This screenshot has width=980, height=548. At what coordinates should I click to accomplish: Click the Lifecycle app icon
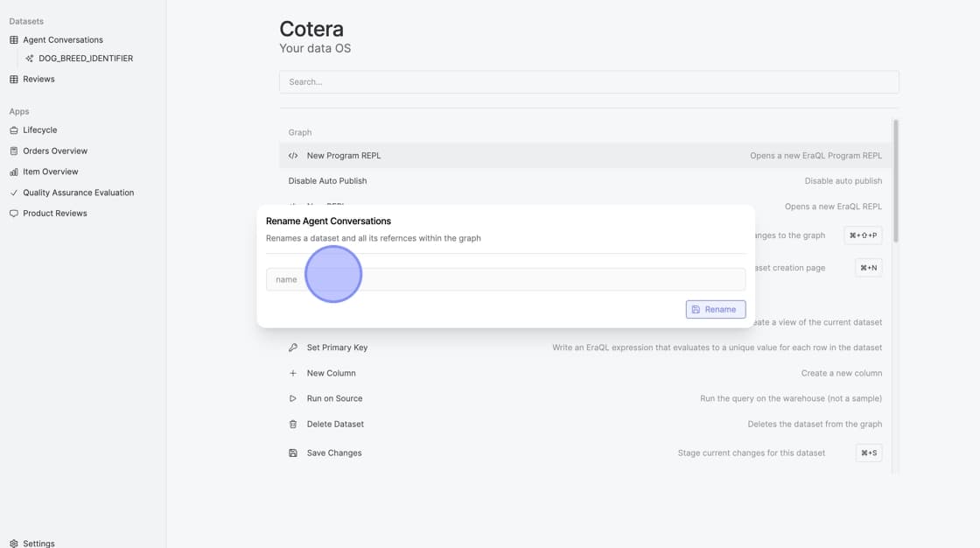pyautogui.click(x=14, y=130)
